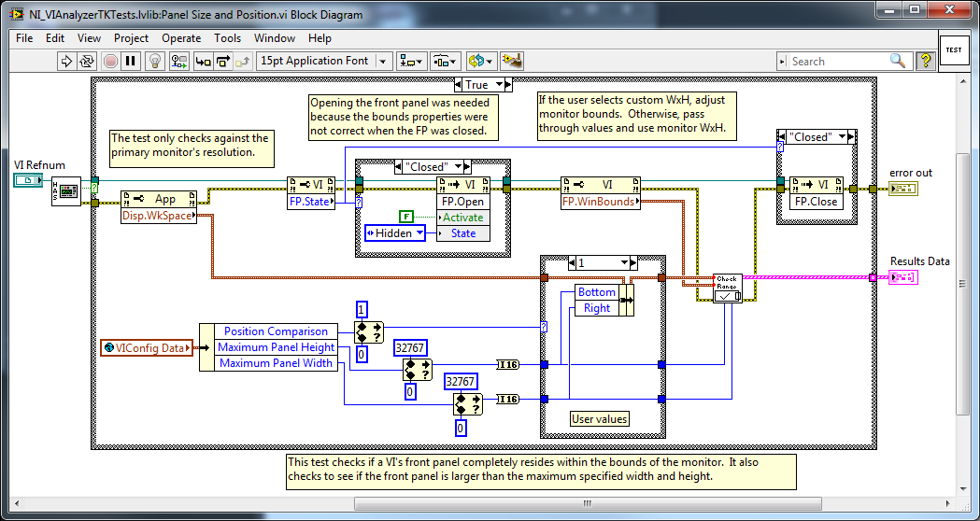This screenshot has height=521, width=980.
Task: Click the search magnifier icon
Action: click(898, 61)
